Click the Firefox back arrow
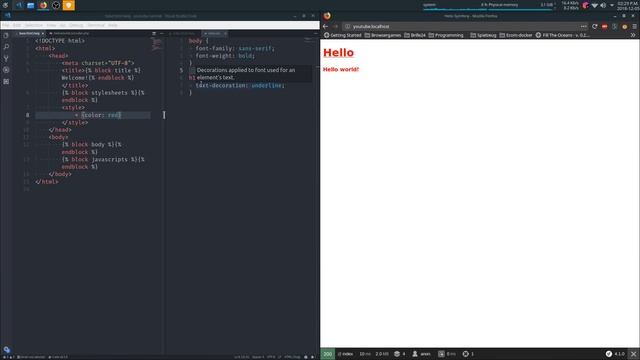 click(325, 26)
